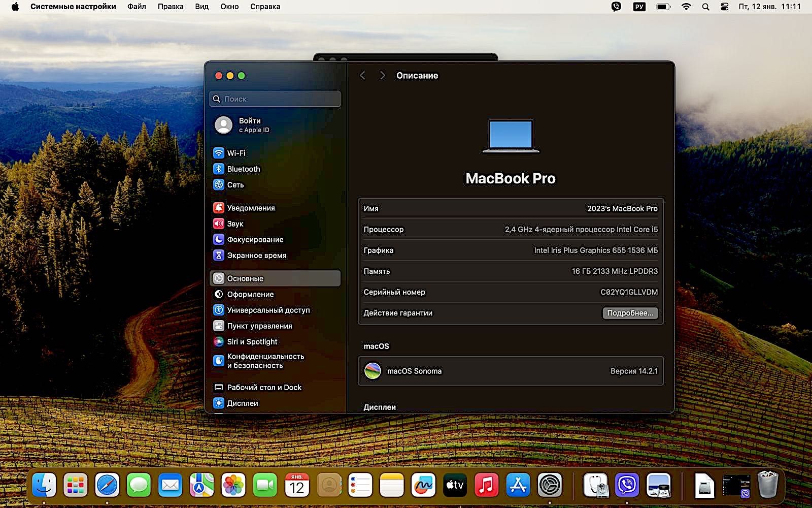Open Contacts from the Dock

tap(329, 486)
